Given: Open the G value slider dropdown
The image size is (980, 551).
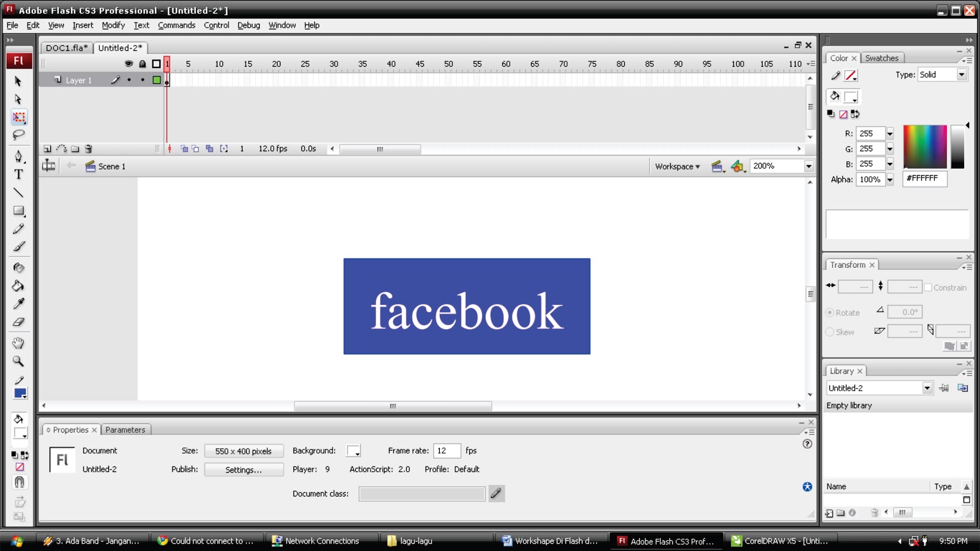Looking at the screenshot, I should click(x=890, y=149).
